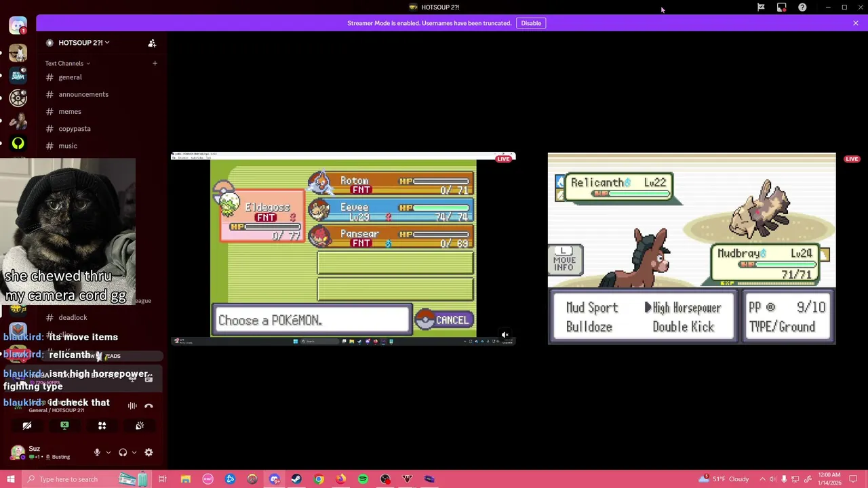This screenshot has width=868, height=488.
Task: Open Discord Help question mark icon
Action: (802, 7)
